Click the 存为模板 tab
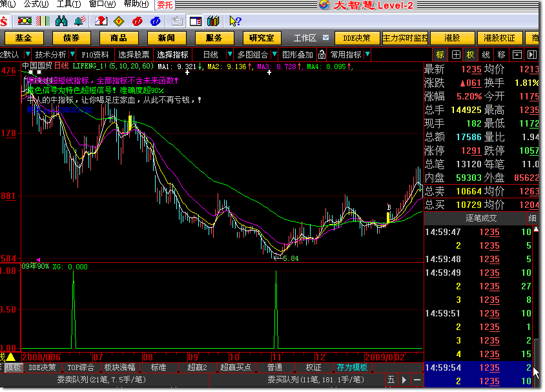Image resolution: width=545 pixels, height=392 pixels. click(352, 367)
